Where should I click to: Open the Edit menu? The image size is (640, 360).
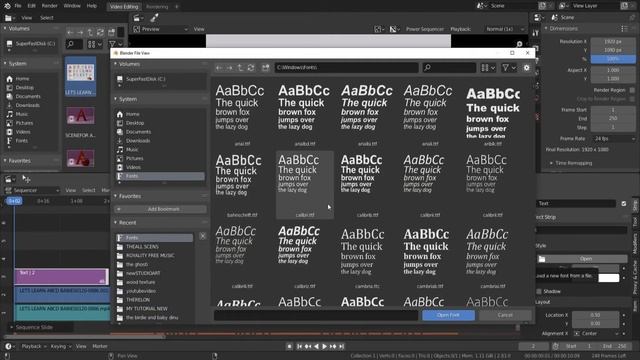coord(31,6)
